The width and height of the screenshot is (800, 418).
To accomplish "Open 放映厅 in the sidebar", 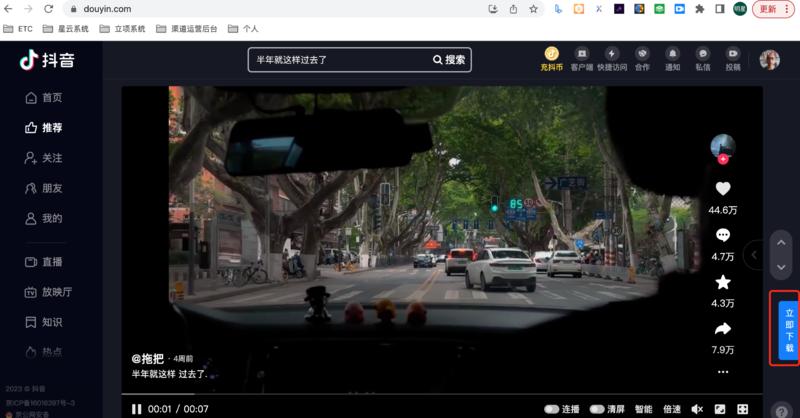I will 48,292.
